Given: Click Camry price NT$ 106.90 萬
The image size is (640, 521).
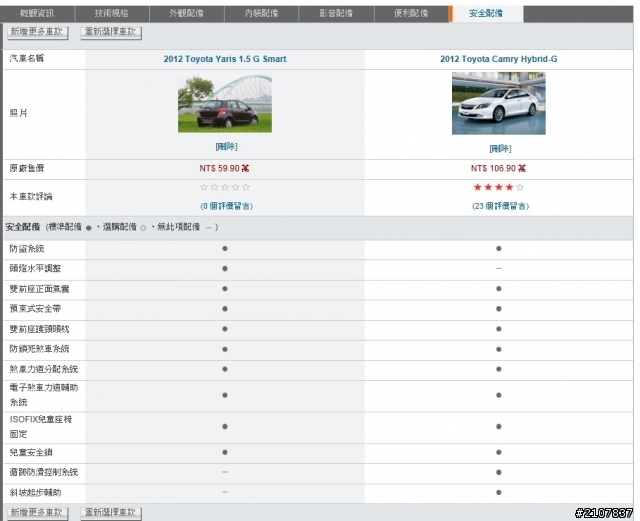Looking at the screenshot, I should tap(498, 168).
